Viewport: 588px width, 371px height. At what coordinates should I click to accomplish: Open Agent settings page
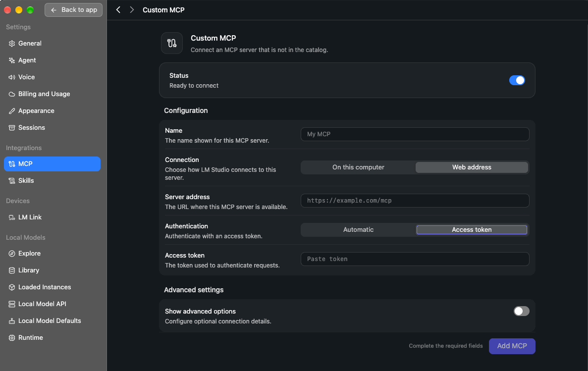(x=52, y=60)
